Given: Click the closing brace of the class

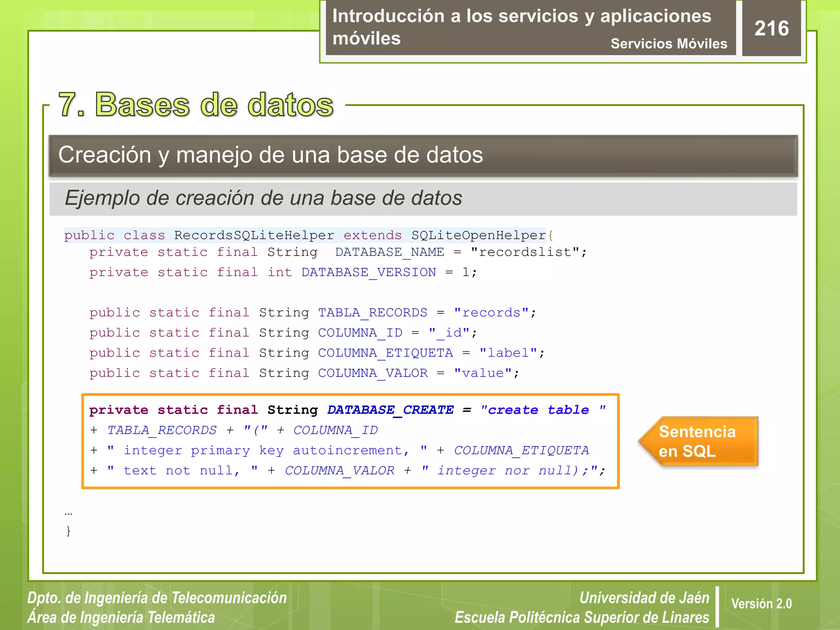Looking at the screenshot, I should [68, 531].
